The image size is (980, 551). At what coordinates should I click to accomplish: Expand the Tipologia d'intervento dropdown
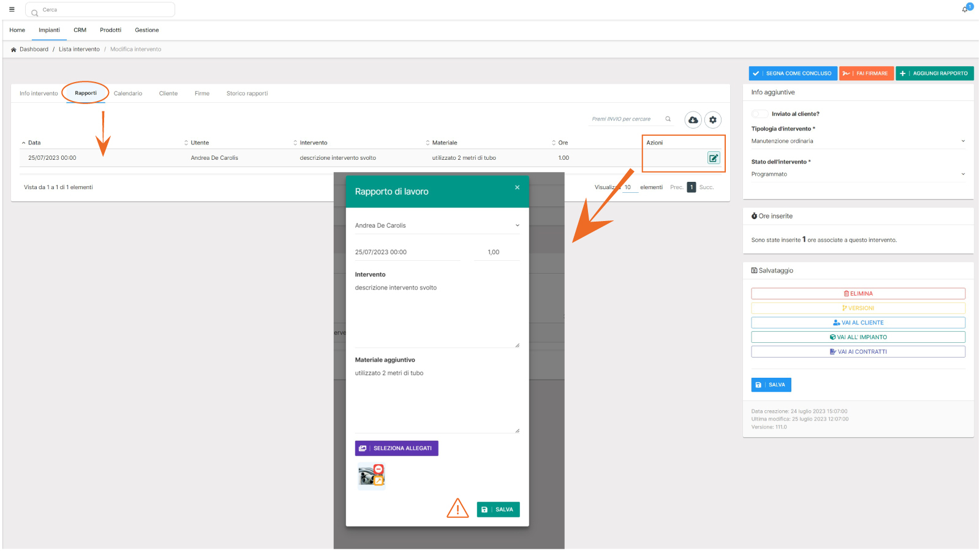point(858,141)
